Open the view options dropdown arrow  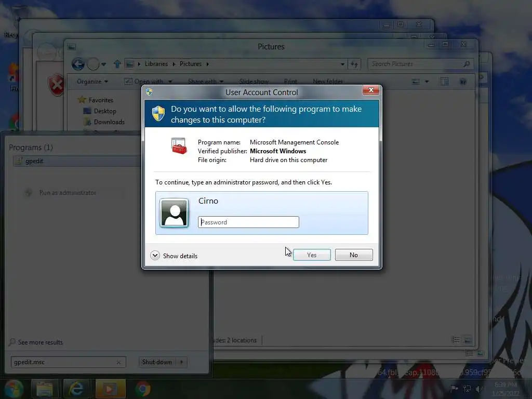[x=427, y=82]
